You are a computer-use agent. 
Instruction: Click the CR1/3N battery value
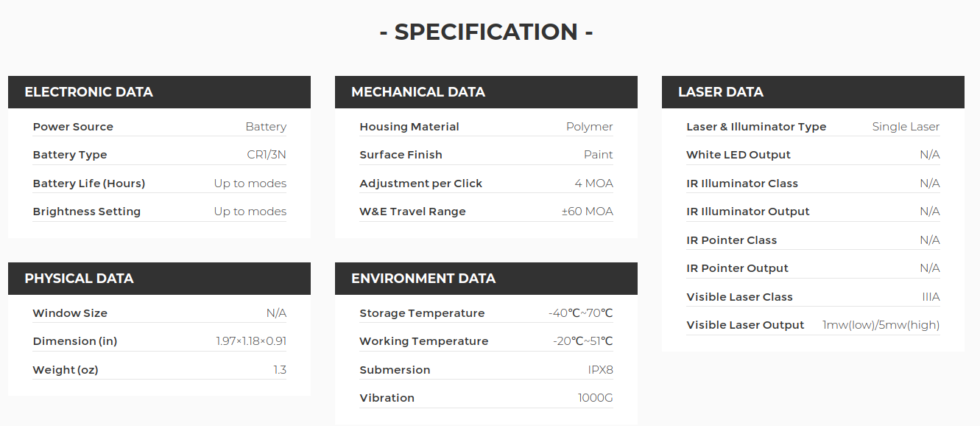[x=267, y=155]
